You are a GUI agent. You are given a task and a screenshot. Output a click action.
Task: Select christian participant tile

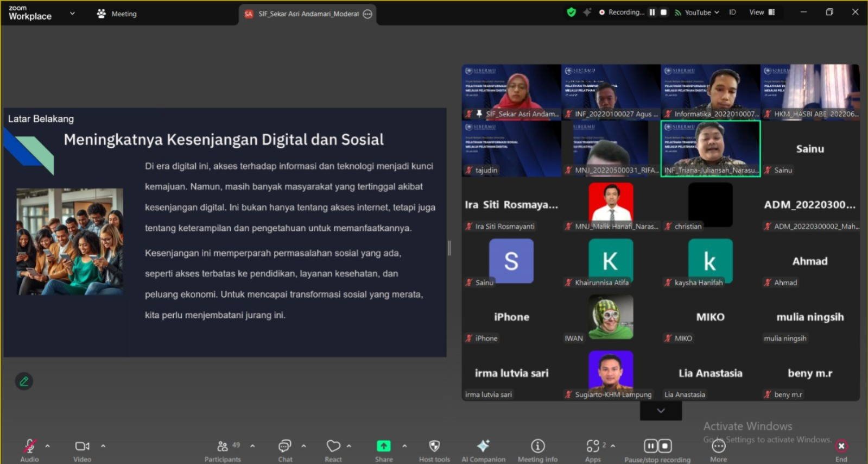[711, 205]
